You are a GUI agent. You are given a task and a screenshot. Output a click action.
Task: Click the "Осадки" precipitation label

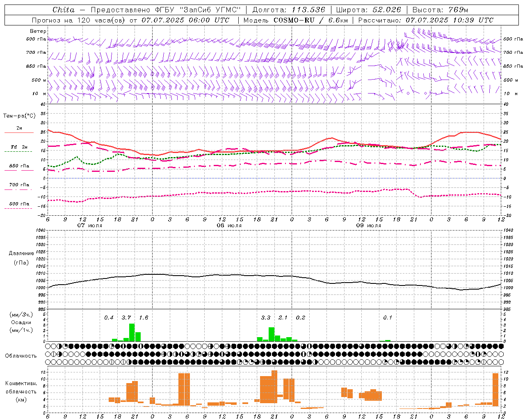coord(21,322)
